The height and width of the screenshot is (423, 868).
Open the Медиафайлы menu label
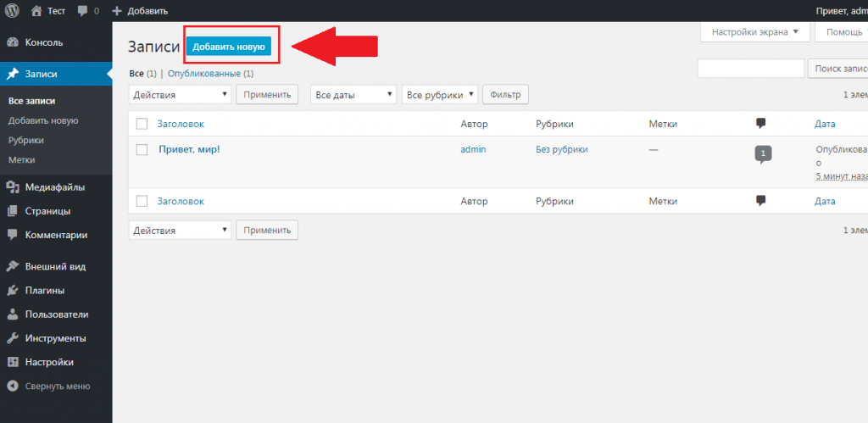[x=55, y=187]
